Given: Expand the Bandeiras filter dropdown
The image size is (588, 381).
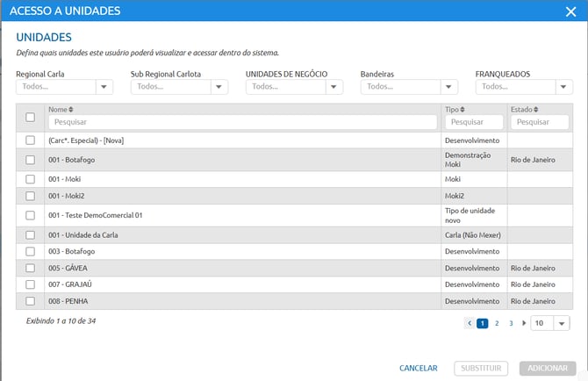Looking at the screenshot, I should click(x=449, y=87).
